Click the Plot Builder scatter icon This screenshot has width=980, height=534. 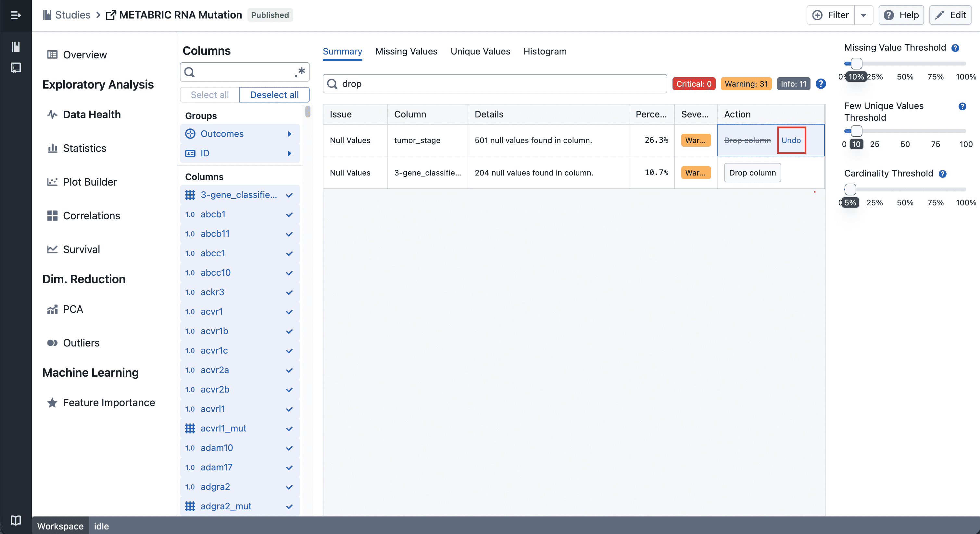tap(52, 182)
